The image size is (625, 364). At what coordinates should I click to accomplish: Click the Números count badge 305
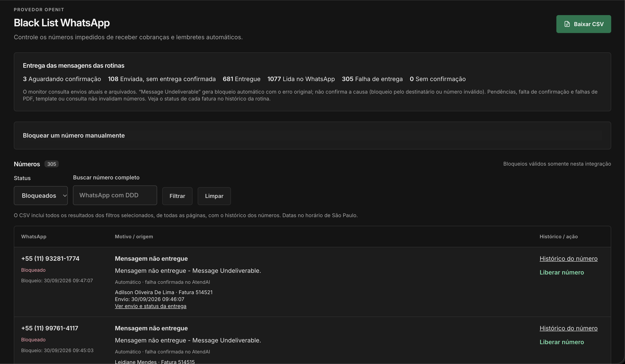click(52, 164)
